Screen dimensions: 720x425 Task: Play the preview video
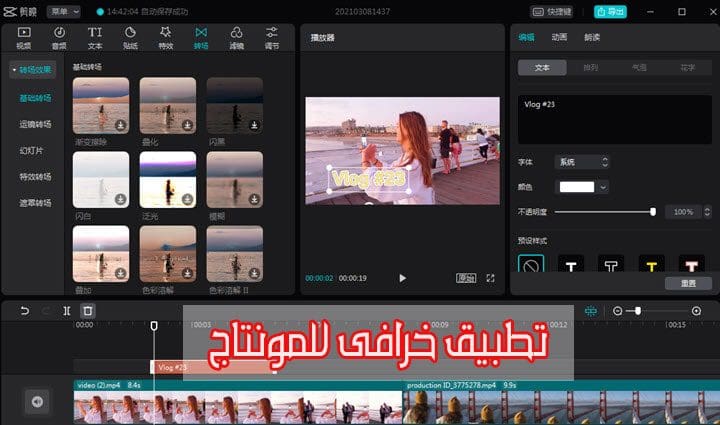coord(402,278)
